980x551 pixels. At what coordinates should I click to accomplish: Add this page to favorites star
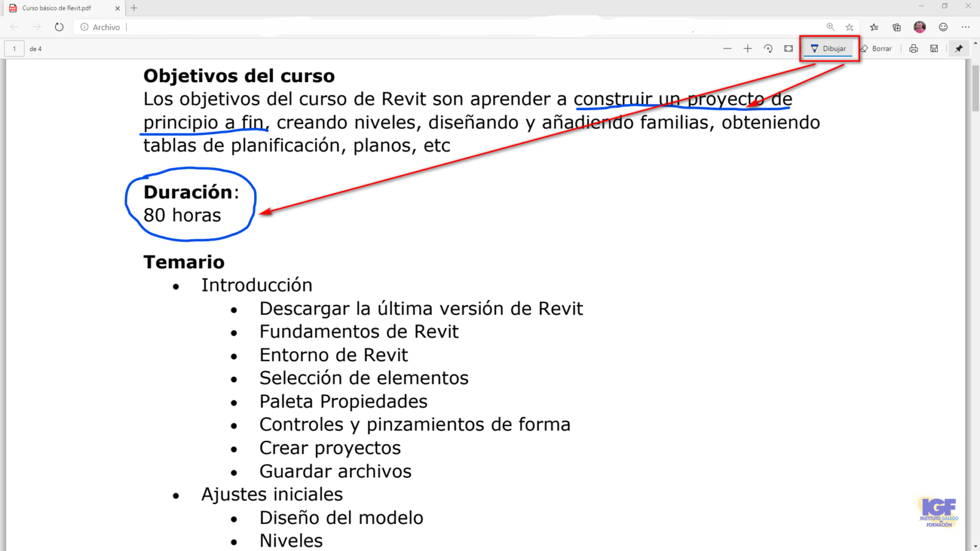[x=850, y=27]
